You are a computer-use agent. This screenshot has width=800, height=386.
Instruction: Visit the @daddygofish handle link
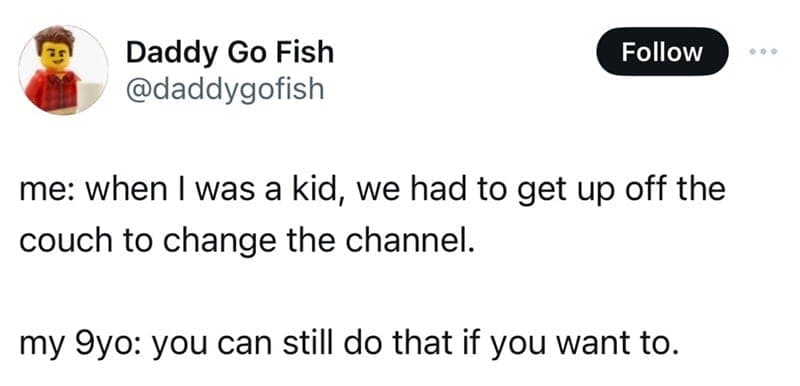(x=224, y=89)
